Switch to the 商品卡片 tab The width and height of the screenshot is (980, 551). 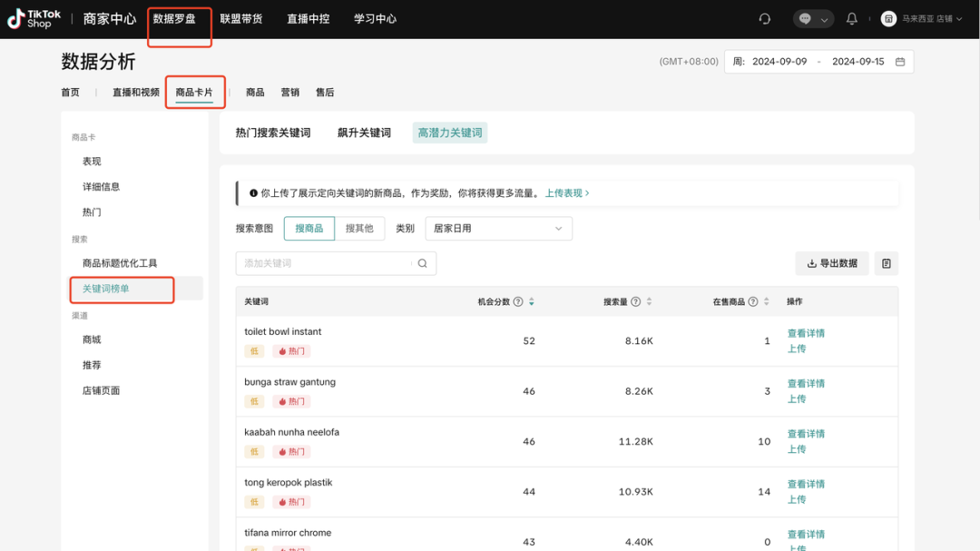(x=194, y=92)
